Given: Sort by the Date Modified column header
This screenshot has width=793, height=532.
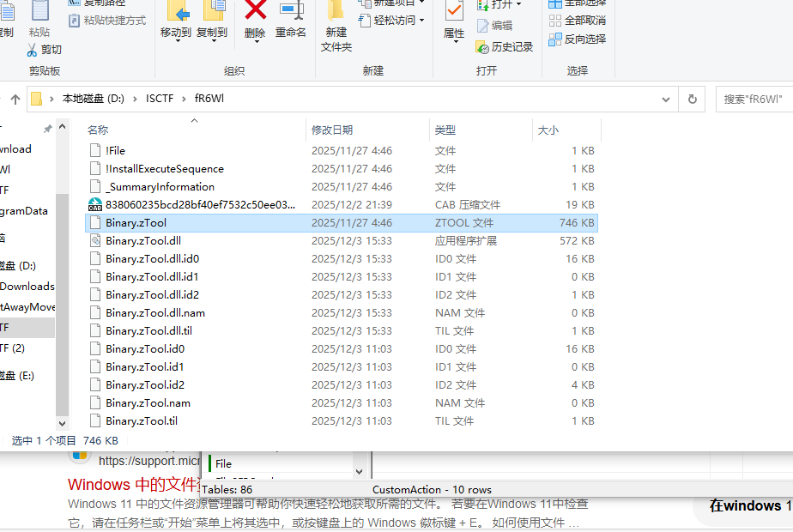Looking at the screenshot, I should click(332, 130).
